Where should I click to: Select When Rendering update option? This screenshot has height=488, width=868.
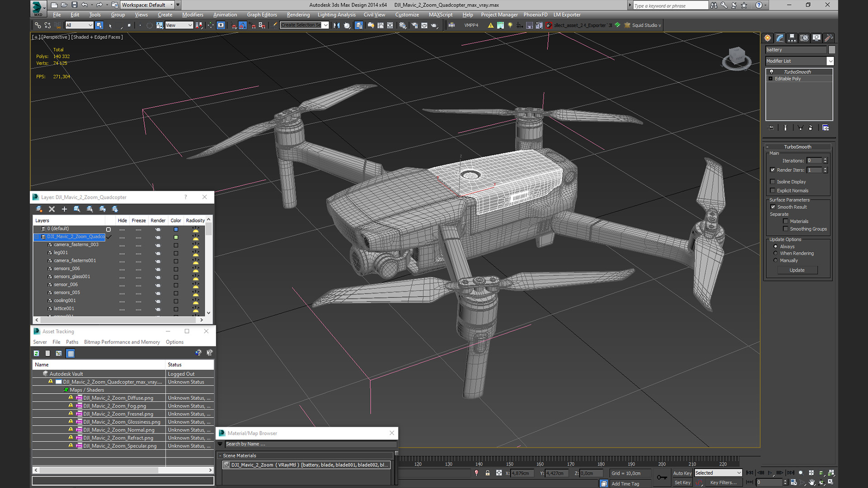click(776, 253)
